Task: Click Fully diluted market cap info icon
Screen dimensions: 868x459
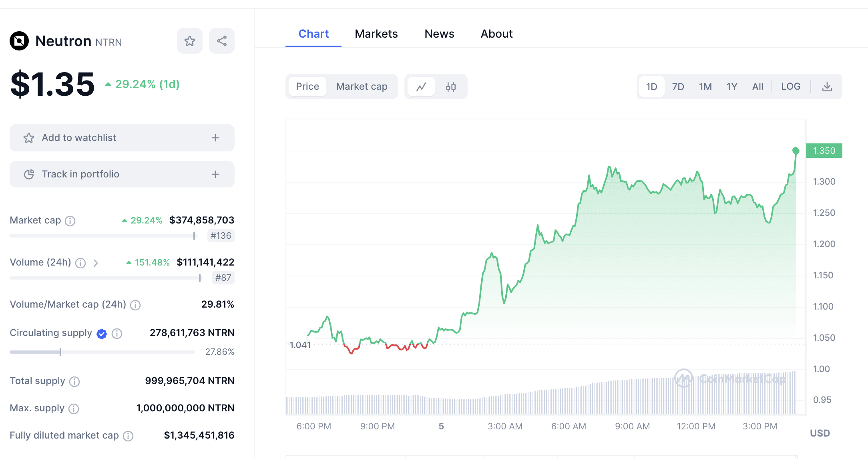Action: [x=128, y=436]
